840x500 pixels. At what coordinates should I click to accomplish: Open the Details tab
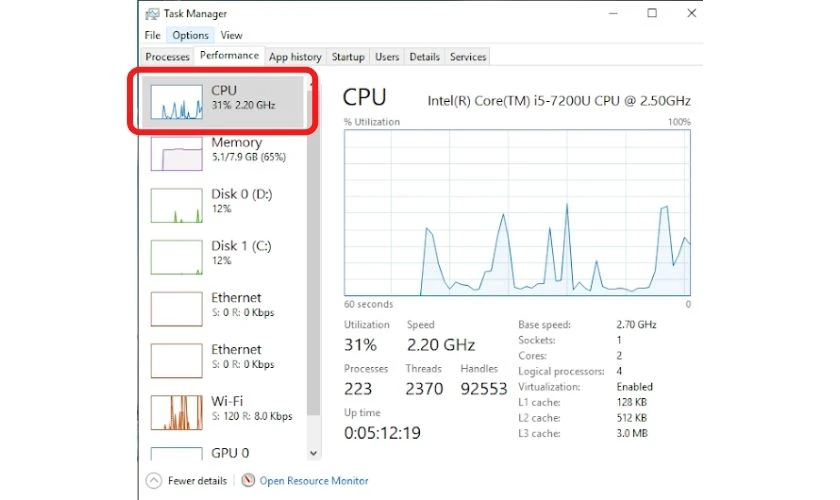pyautogui.click(x=424, y=57)
